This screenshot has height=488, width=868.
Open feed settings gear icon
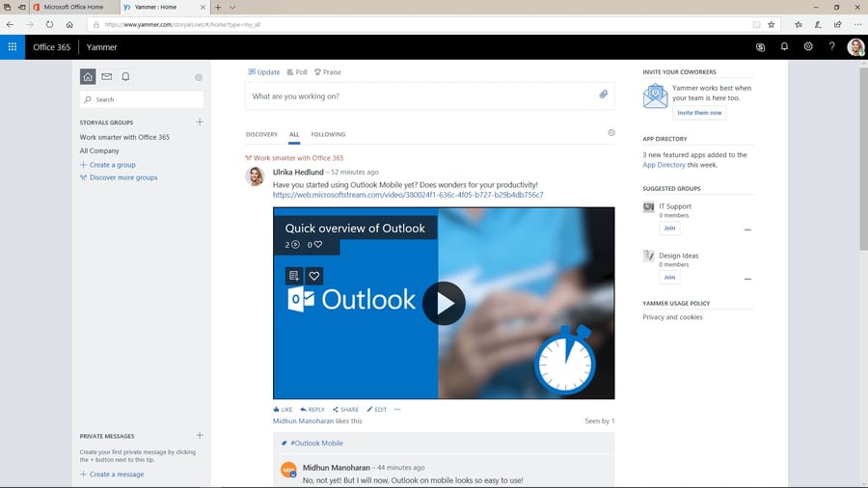[x=611, y=133]
